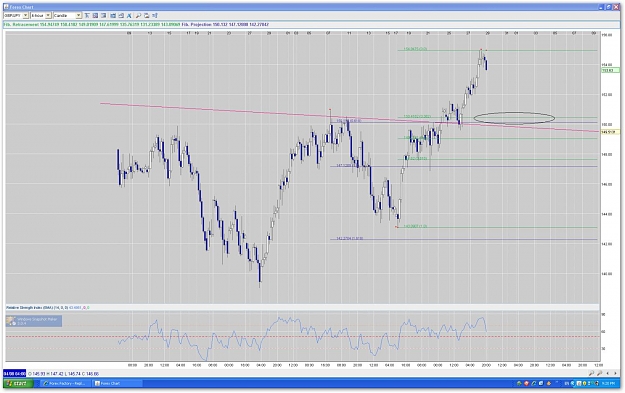Click the blue X delete icon in the toolbar

click(x=129, y=15)
